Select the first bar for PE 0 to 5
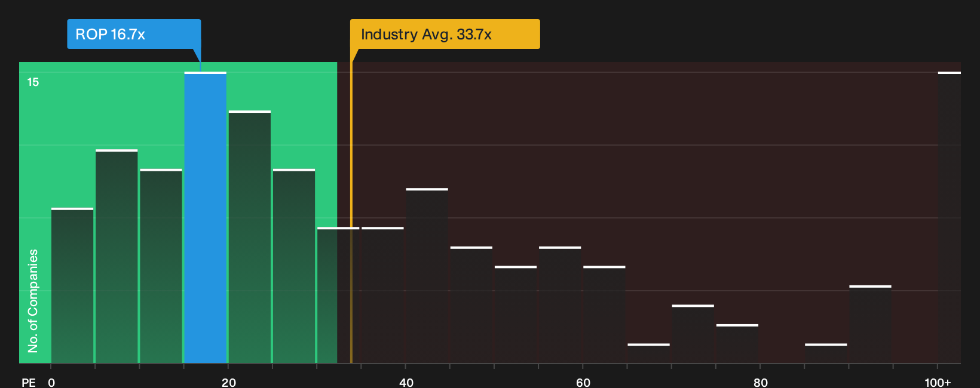Image resolution: width=980 pixels, height=388 pixels. click(x=72, y=285)
